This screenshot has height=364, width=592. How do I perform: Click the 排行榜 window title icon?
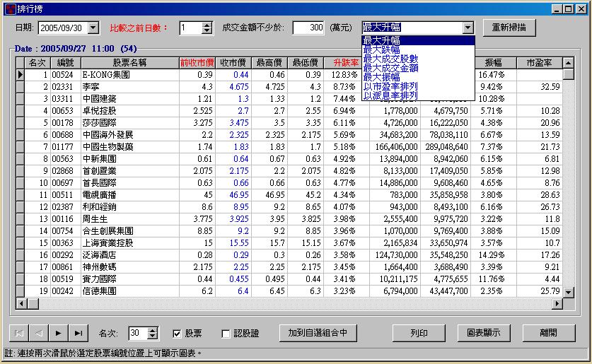11,8
